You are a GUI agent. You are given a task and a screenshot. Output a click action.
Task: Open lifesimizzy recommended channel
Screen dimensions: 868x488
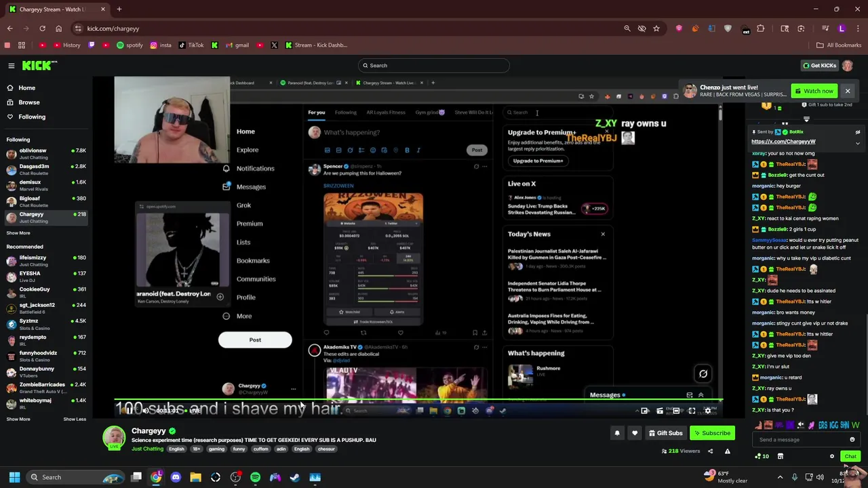coord(45,261)
